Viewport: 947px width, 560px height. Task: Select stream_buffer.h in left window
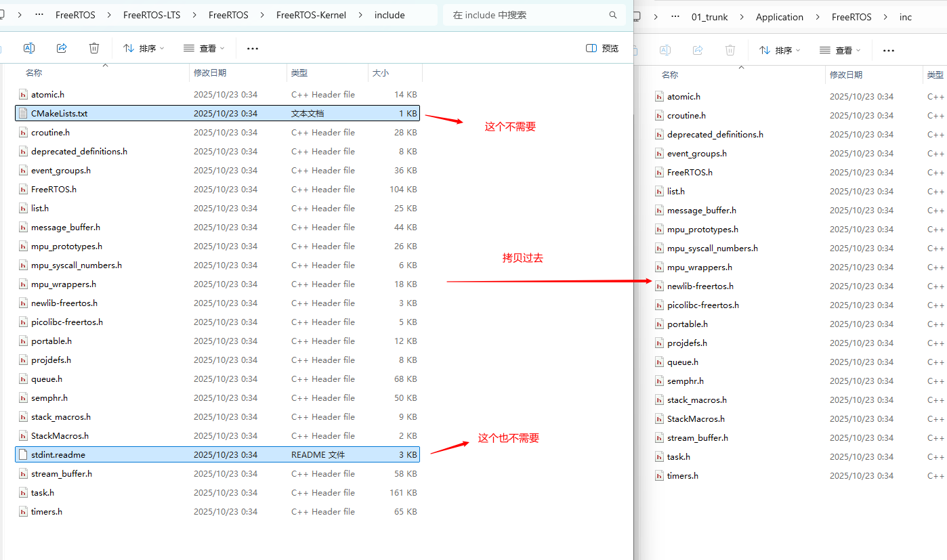pos(217,473)
